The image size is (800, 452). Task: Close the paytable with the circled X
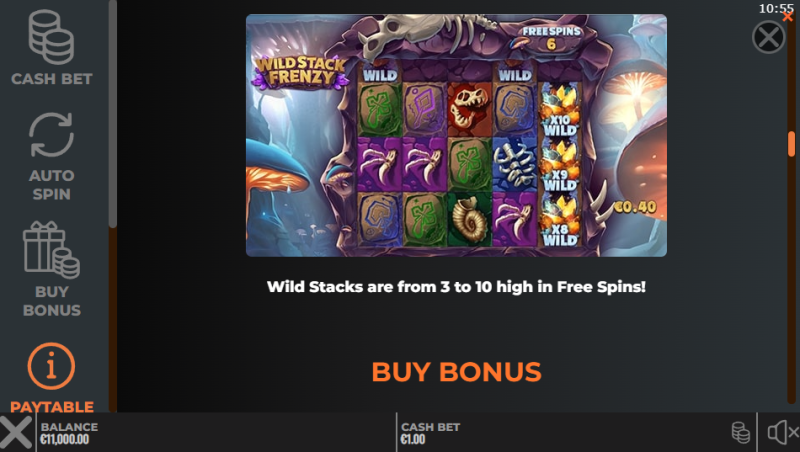[x=768, y=37]
